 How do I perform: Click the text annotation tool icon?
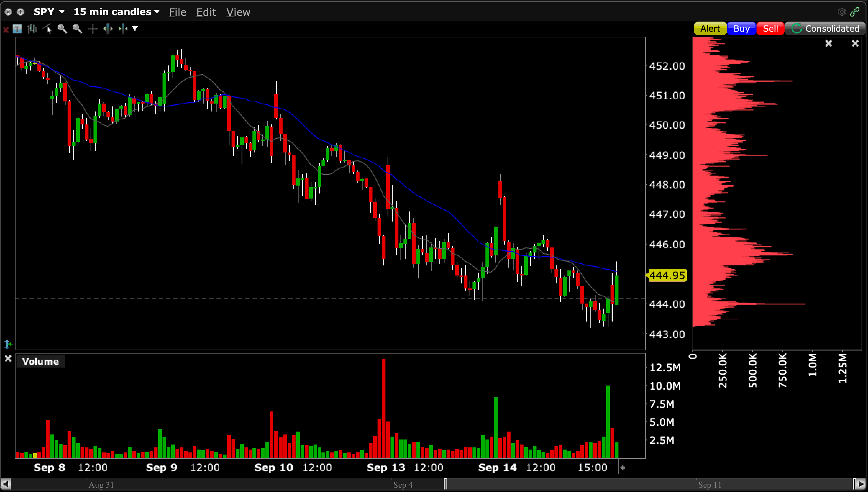click(17, 29)
